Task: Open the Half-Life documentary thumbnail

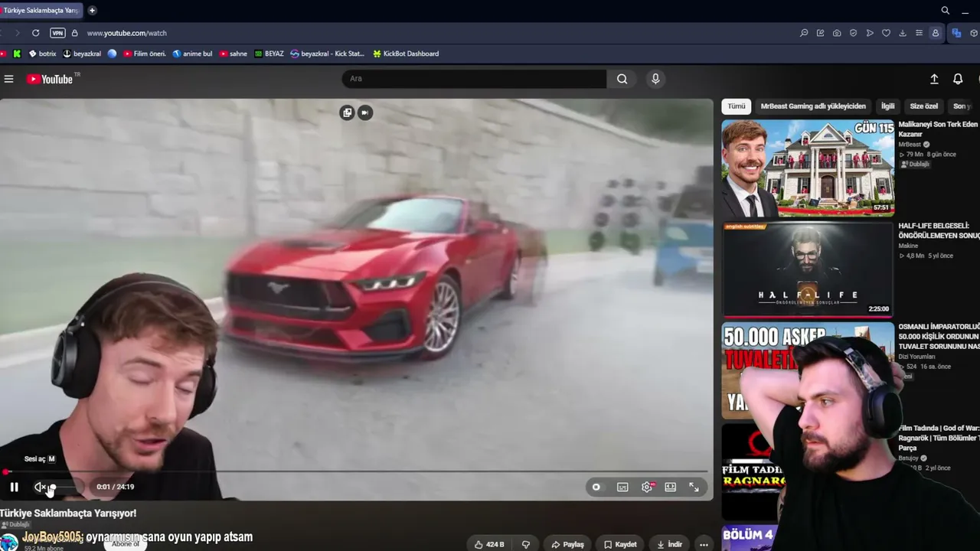Action: tap(808, 269)
